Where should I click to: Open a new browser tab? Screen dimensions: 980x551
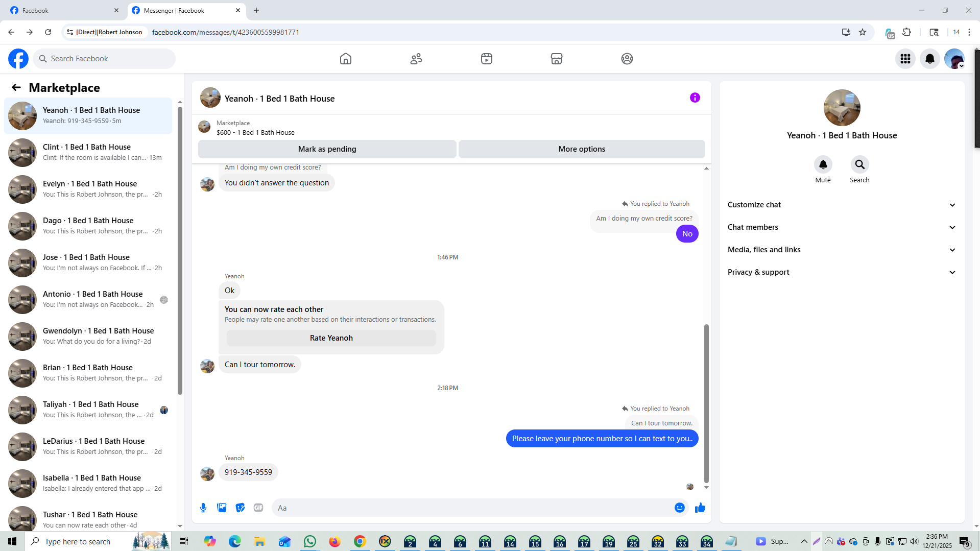click(256, 10)
